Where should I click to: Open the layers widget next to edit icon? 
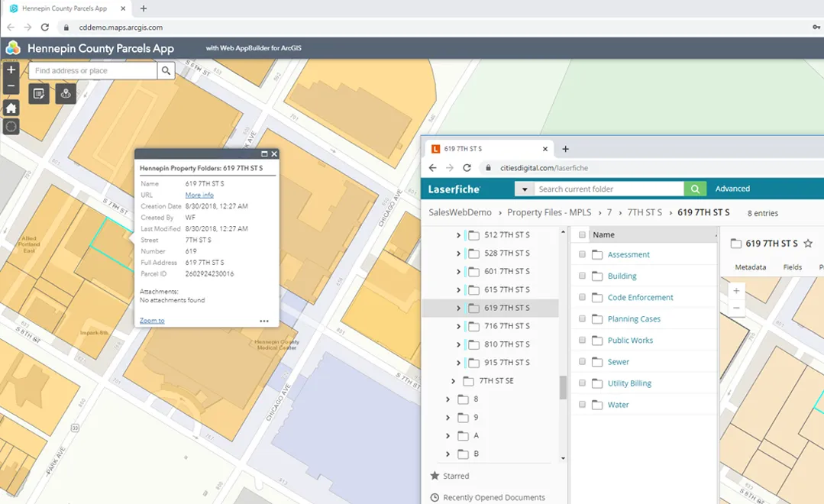click(x=66, y=94)
